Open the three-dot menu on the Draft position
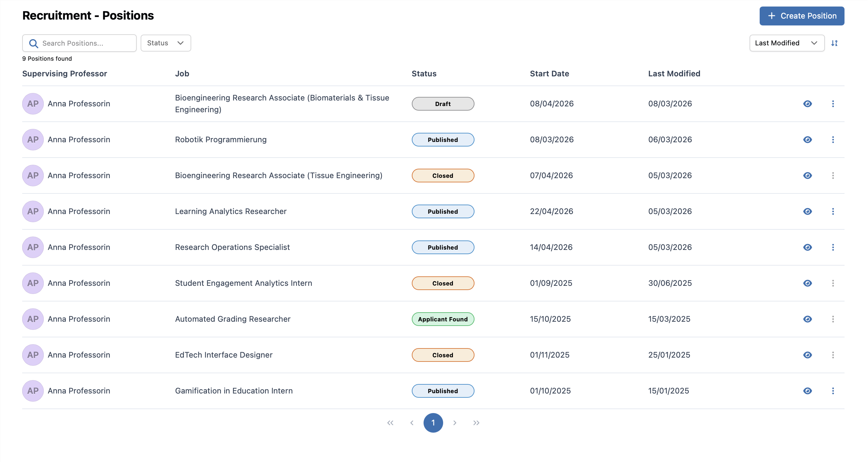This screenshot has height=462, width=868. click(x=833, y=103)
